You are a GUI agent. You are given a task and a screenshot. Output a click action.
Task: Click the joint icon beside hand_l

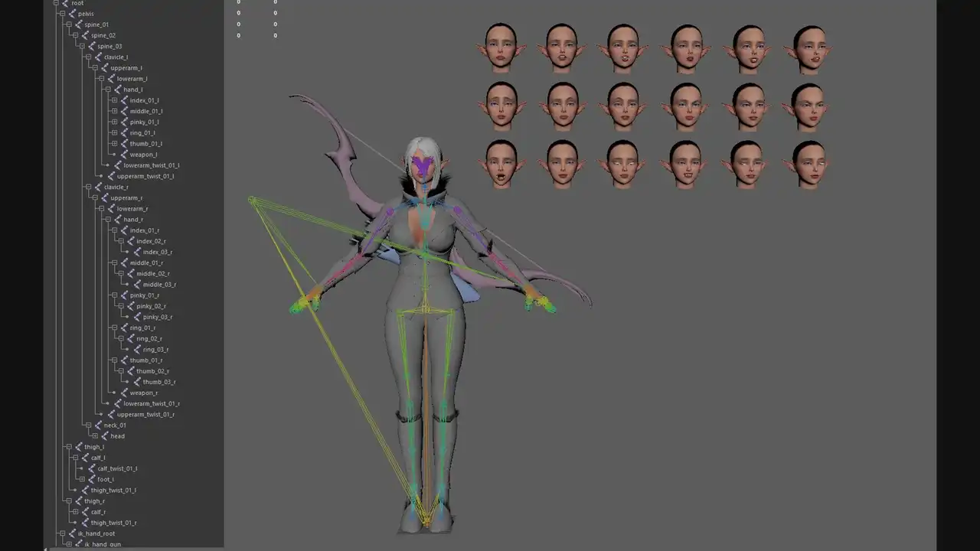point(117,90)
